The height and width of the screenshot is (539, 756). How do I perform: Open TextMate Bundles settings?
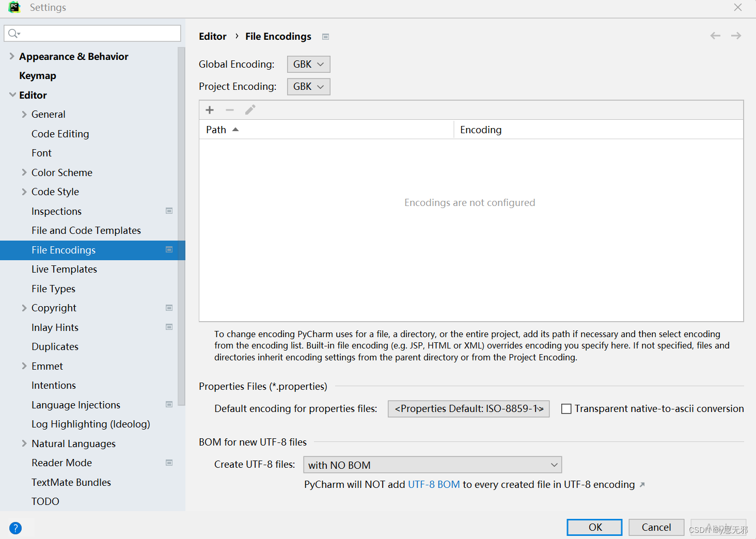pos(71,482)
